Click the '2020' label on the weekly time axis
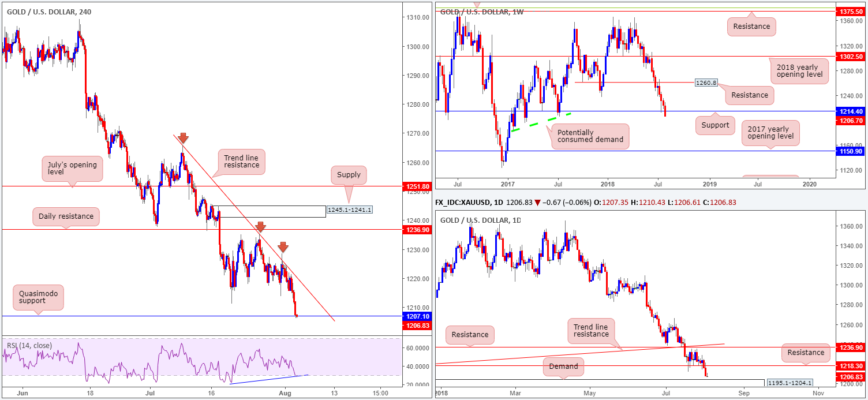The width and height of the screenshot is (868, 400). point(810,183)
